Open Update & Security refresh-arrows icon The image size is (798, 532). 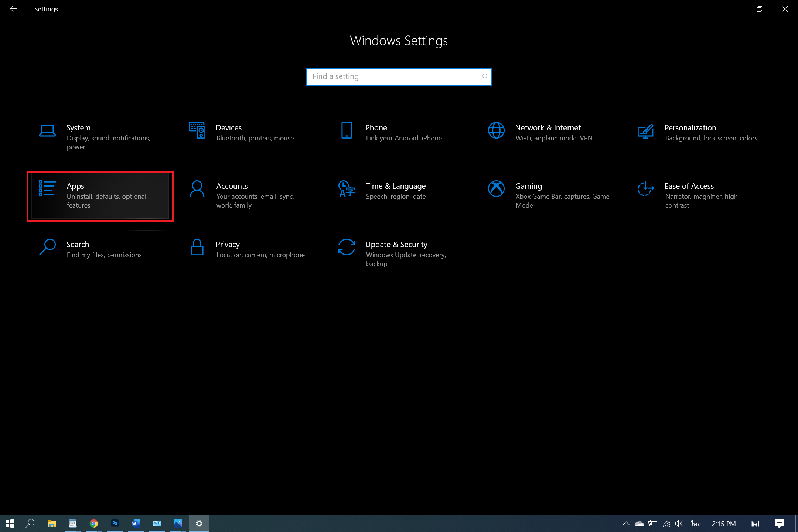point(347,247)
